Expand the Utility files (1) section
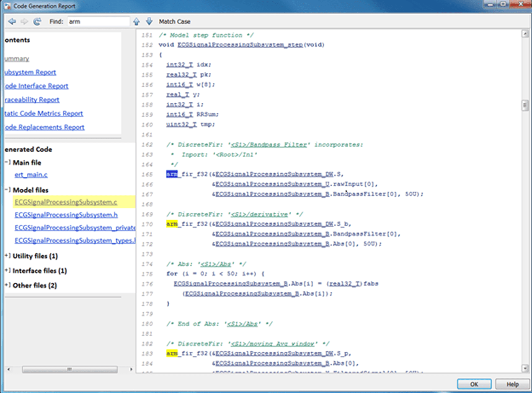Viewport: 532px width, 393px height. coord(8,255)
